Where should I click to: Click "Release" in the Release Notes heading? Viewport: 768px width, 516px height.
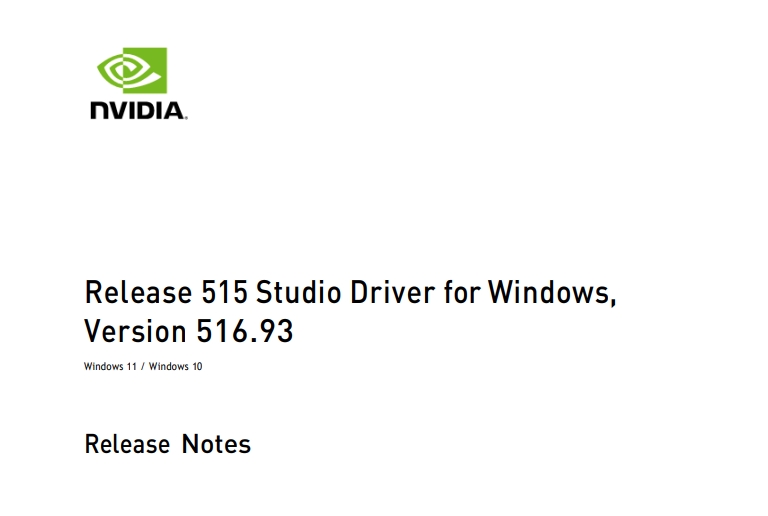[127, 445]
